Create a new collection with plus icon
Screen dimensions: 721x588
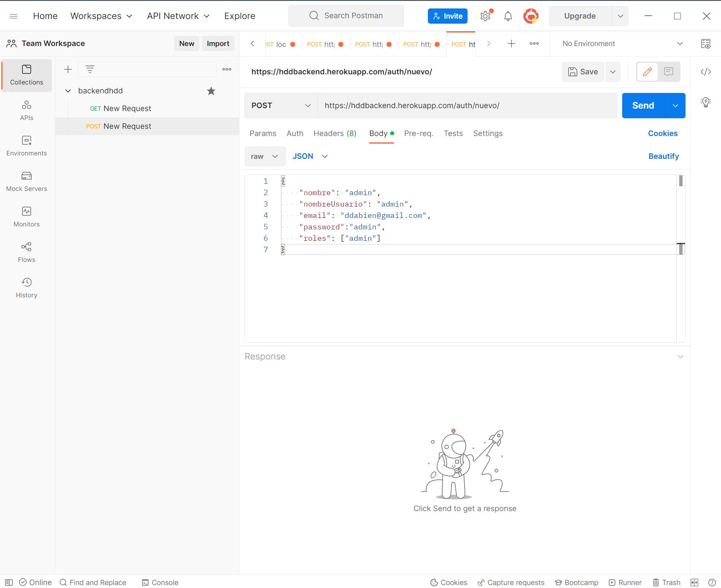click(x=68, y=69)
